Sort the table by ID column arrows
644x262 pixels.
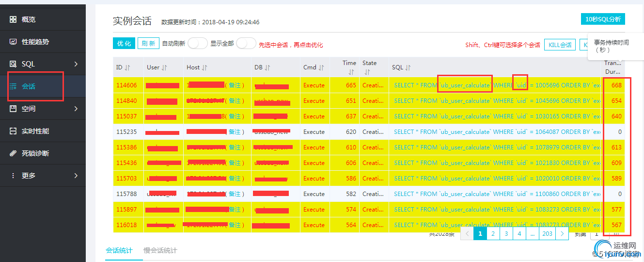127,67
